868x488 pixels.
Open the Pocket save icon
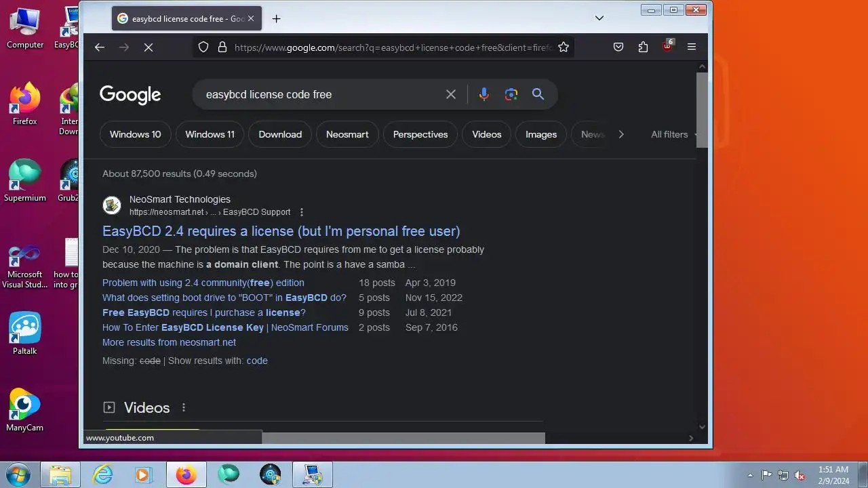coord(618,47)
